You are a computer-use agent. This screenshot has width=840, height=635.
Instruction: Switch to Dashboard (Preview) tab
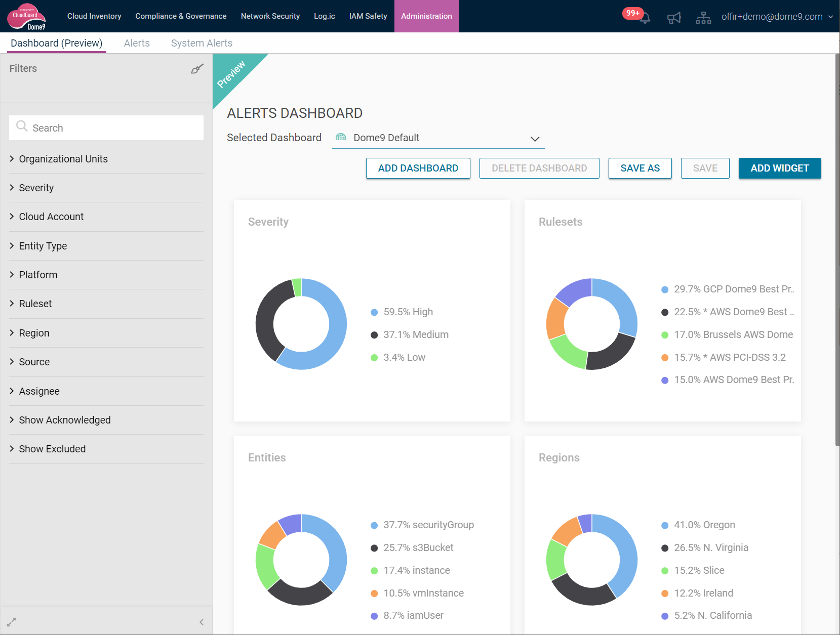[x=56, y=43]
